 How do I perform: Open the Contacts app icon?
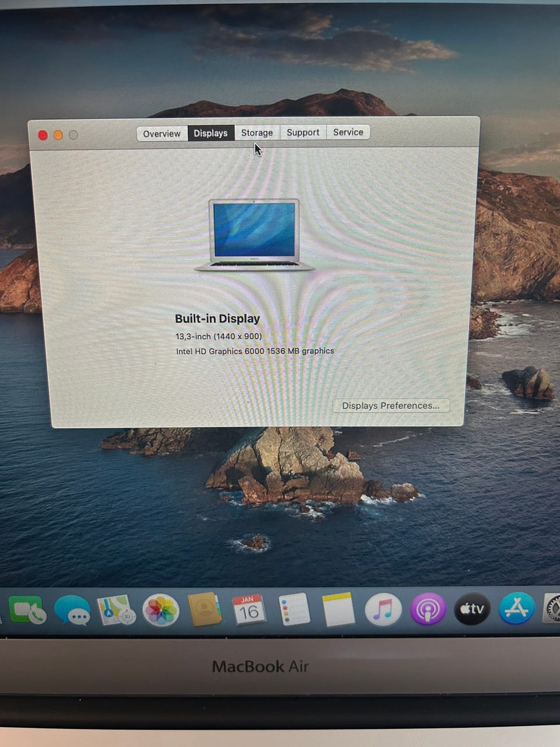click(205, 610)
